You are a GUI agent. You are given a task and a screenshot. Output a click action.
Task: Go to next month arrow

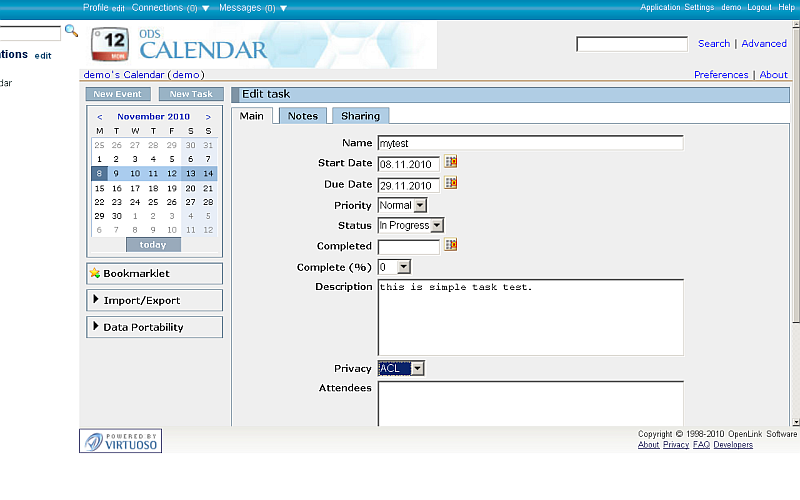(x=208, y=117)
